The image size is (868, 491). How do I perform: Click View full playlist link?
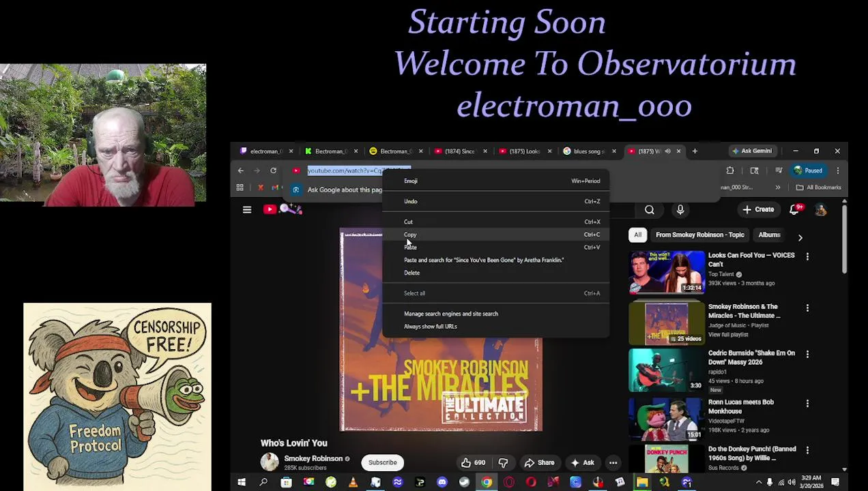pyautogui.click(x=728, y=334)
